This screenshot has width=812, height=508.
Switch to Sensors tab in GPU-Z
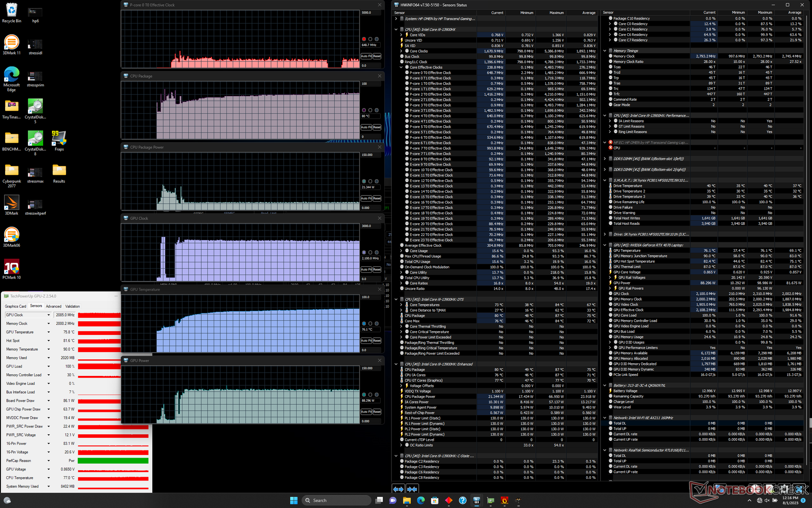[36, 306]
